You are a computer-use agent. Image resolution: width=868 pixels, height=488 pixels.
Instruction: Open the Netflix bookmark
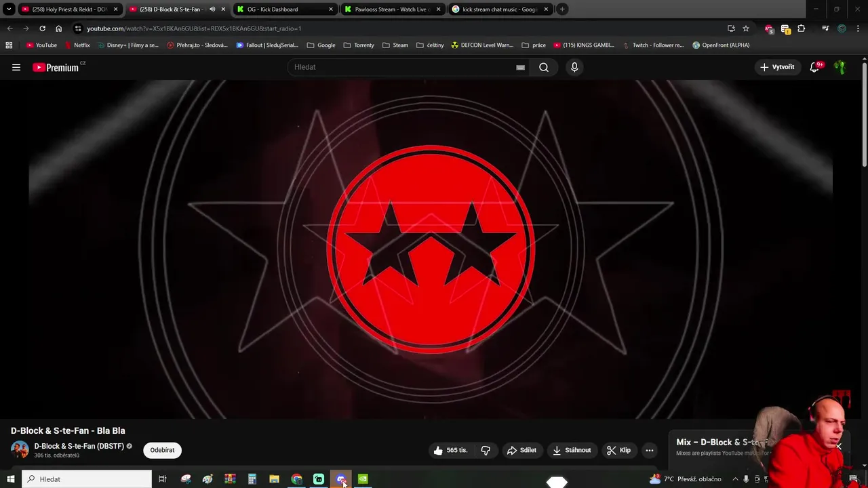pyautogui.click(x=77, y=45)
